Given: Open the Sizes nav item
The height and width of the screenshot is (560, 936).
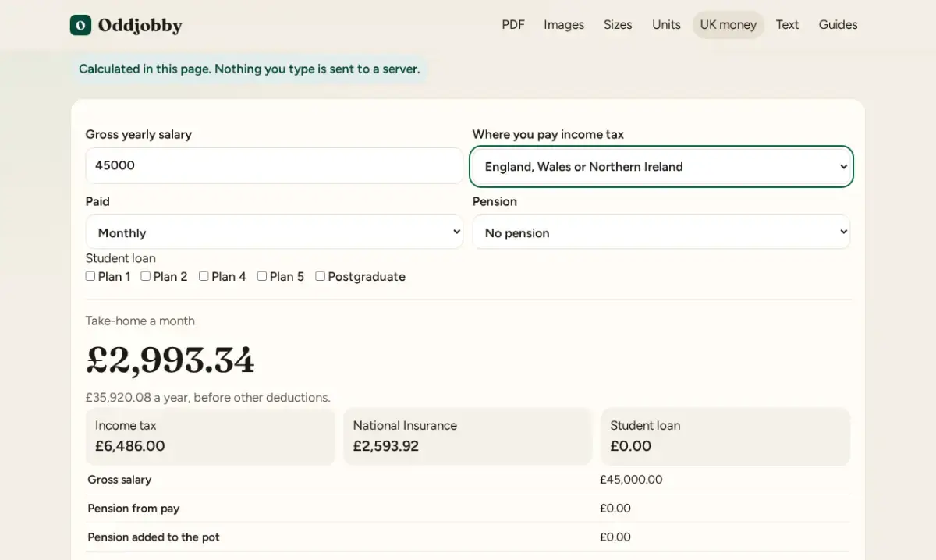Looking at the screenshot, I should tap(618, 25).
